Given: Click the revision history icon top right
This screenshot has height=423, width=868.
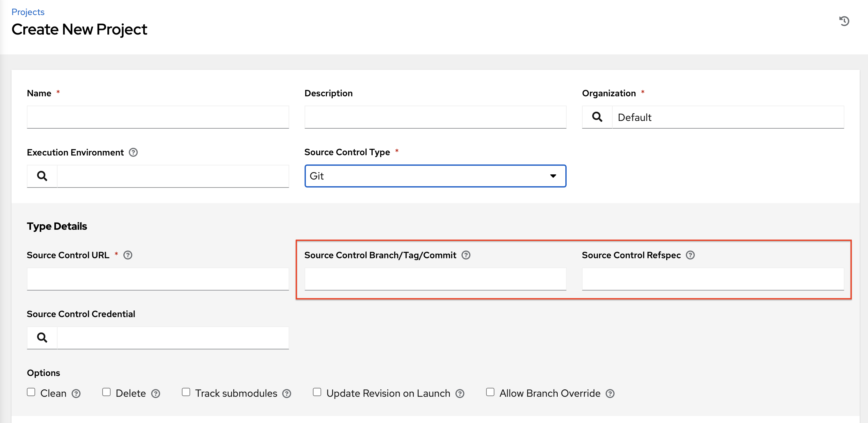Looking at the screenshot, I should tap(845, 21).
